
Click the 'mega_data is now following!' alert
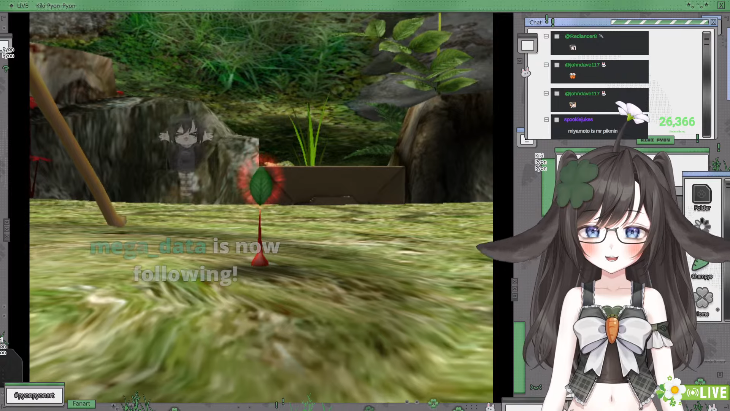[185, 260]
